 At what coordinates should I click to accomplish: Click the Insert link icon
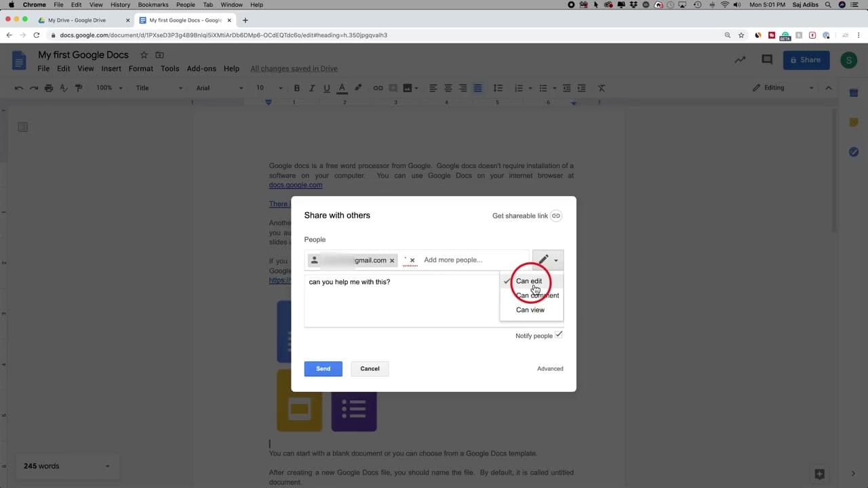click(378, 88)
